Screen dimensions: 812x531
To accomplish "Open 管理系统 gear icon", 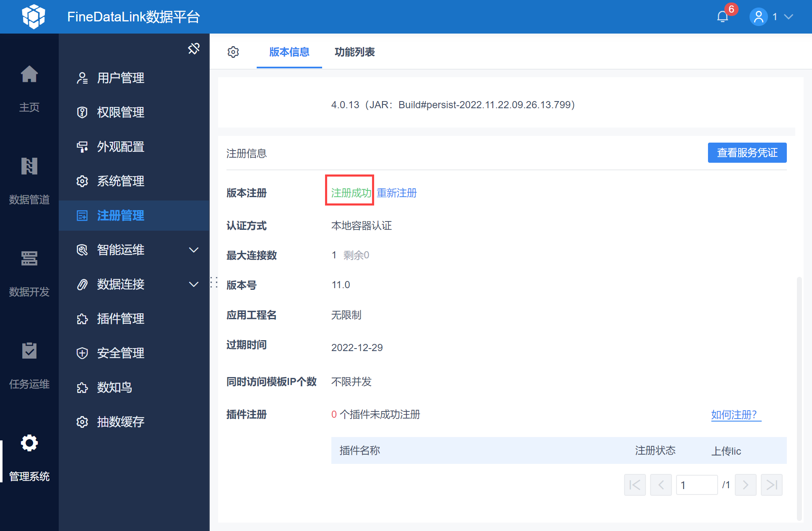I will point(29,443).
